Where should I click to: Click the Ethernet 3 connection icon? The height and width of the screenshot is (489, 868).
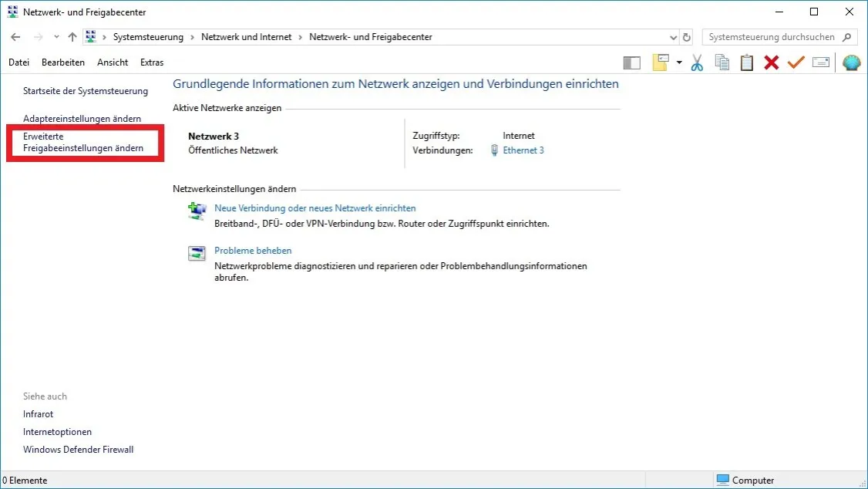[x=493, y=150]
